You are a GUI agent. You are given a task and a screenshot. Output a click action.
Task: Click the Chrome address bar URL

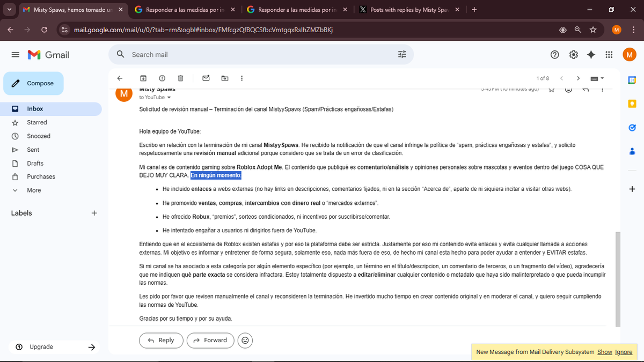pos(203,30)
